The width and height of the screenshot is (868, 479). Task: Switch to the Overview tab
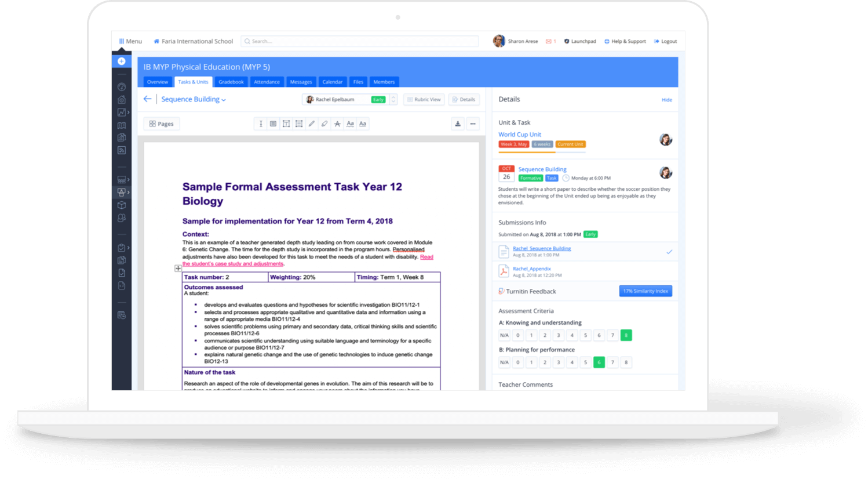(157, 82)
